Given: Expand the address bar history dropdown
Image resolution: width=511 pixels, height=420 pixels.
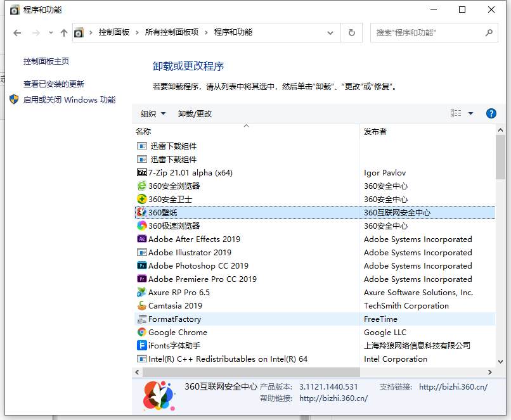Looking at the screenshot, I should pos(330,32).
